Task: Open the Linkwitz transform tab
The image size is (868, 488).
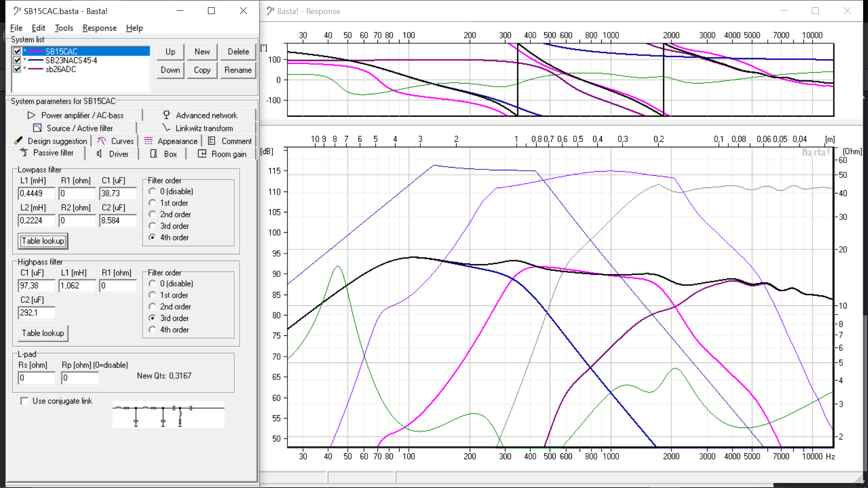Action: click(197, 128)
